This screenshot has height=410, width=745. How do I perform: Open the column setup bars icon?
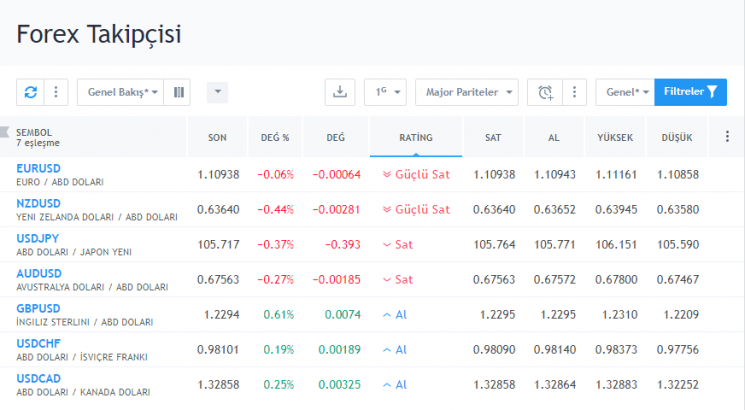click(x=178, y=92)
